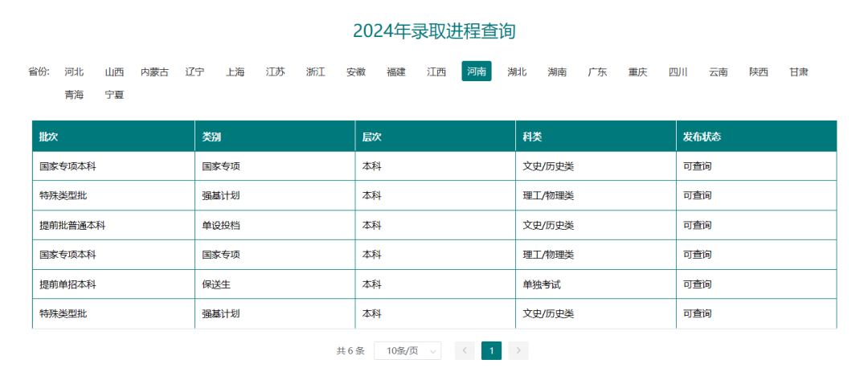Go to previous page arrow
Image resolution: width=868 pixels, height=376 pixels.
tap(465, 350)
